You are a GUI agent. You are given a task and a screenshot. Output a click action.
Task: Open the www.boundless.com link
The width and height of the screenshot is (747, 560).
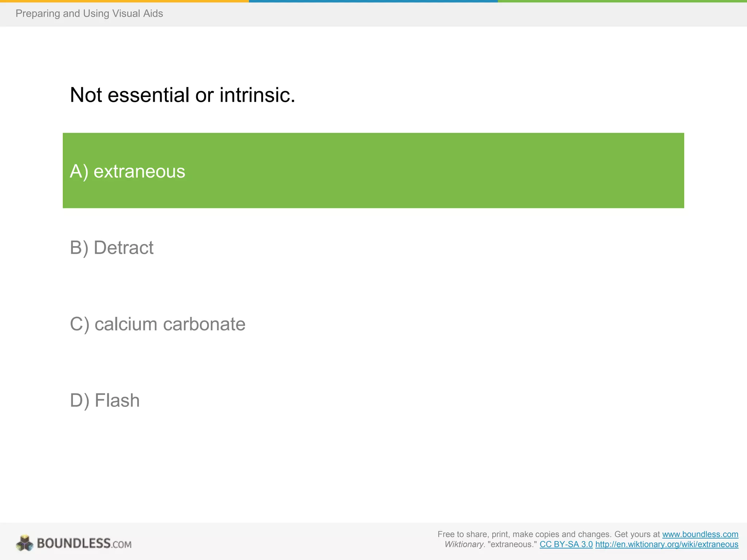coord(700,534)
